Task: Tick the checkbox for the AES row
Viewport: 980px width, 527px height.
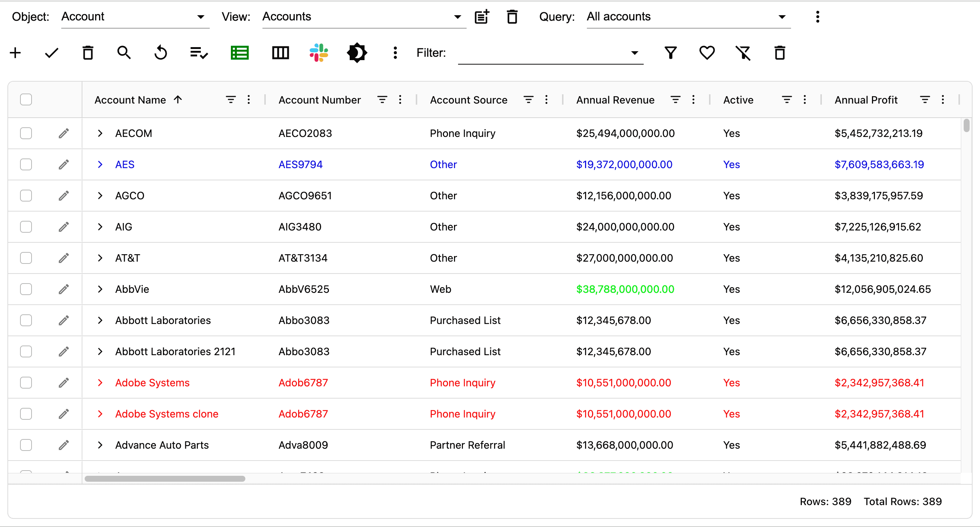Action: pyautogui.click(x=26, y=165)
